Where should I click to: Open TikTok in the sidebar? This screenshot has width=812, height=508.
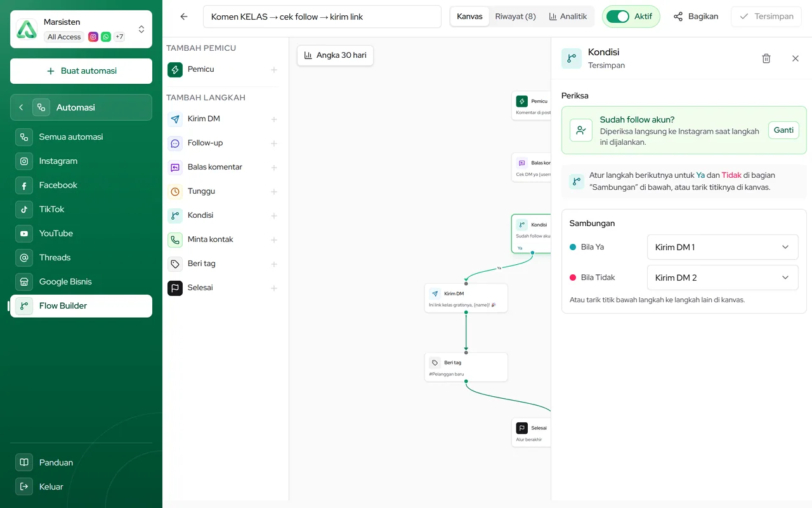(81, 210)
